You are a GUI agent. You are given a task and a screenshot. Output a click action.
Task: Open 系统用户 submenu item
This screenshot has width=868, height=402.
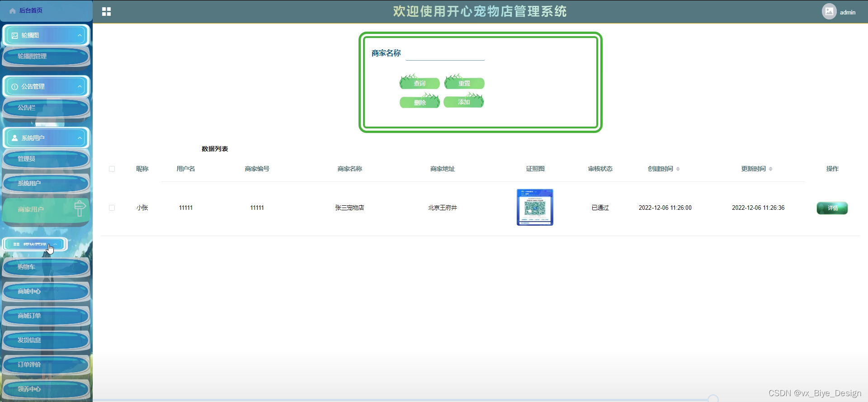pos(46,184)
